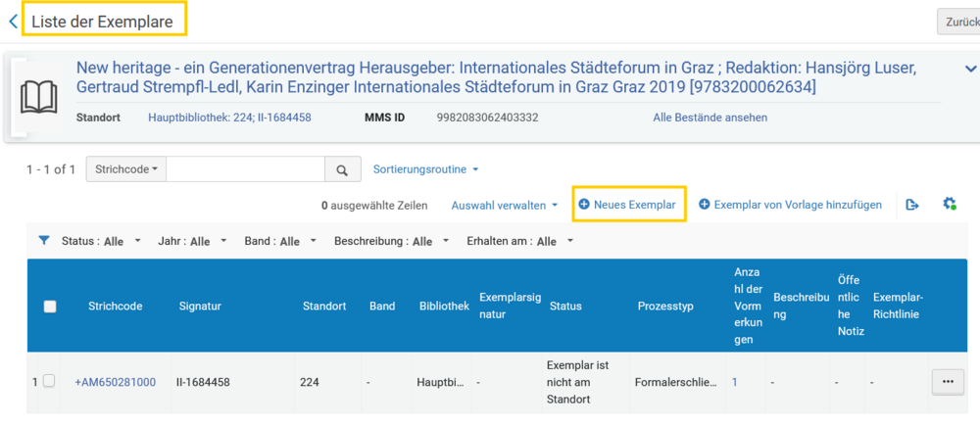Expand record details chevron at right
This screenshot has height=426, width=980.
[x=970, y=69]
